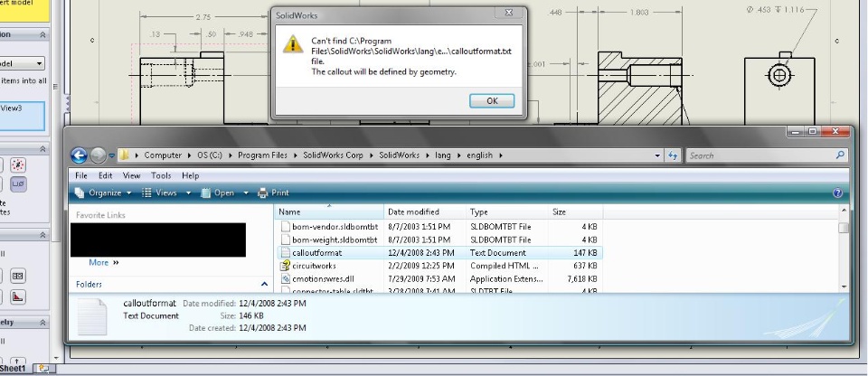
Task: Open the Help menu in Explorer
Action: pos(190,175)
